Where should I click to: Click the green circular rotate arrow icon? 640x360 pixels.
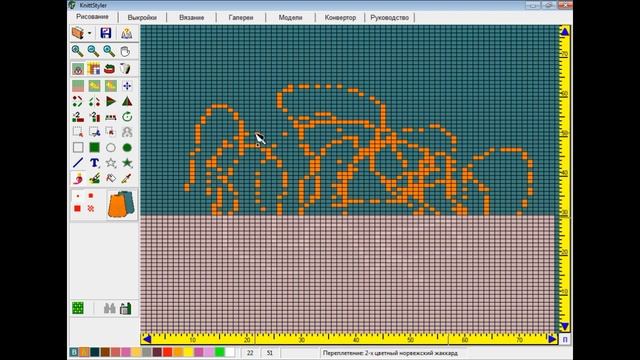127,117
